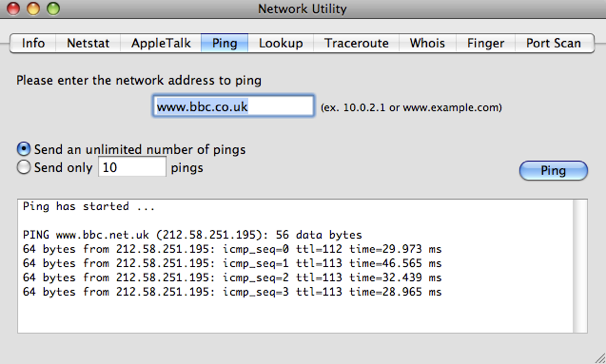Choose the Send only pings radio button
606x364 pixels.
(x=24, y=167)
